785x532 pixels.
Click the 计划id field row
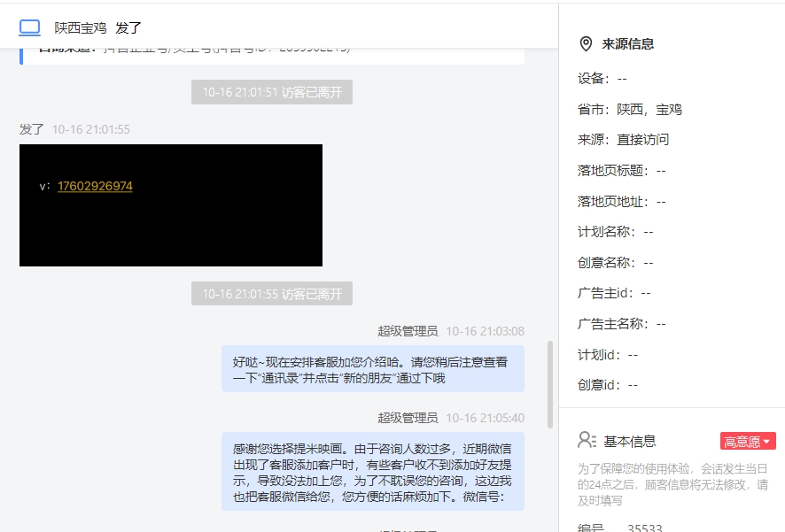point(608,355)
